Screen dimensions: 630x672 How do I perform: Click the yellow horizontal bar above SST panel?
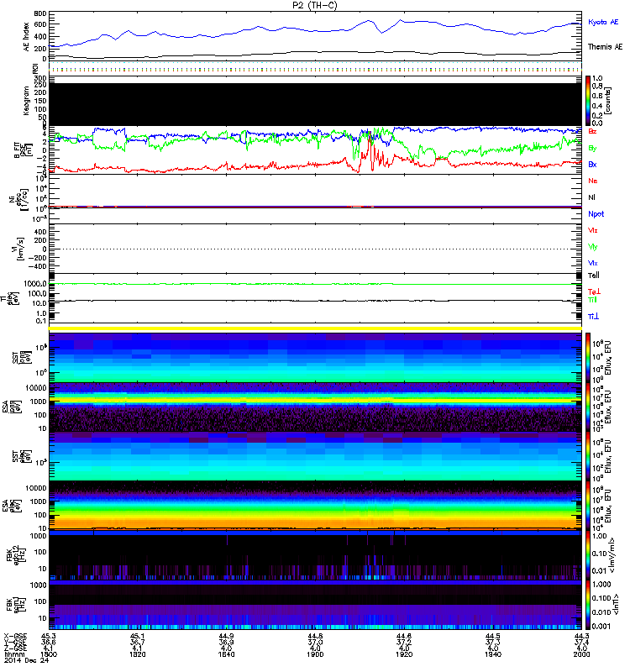(315, 328)
